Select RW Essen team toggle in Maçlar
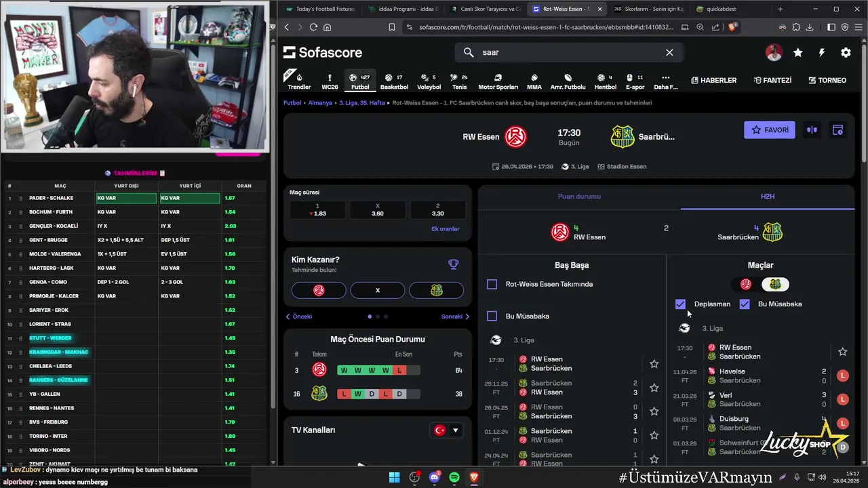The width and height of the screenshot is (868, 488). tap(746, 284)
